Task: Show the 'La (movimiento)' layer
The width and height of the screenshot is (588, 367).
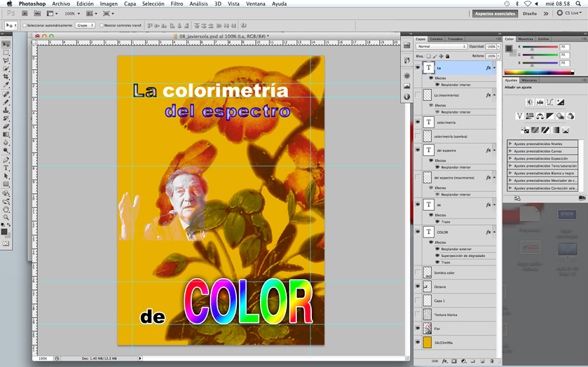Action: pos(418,95)
